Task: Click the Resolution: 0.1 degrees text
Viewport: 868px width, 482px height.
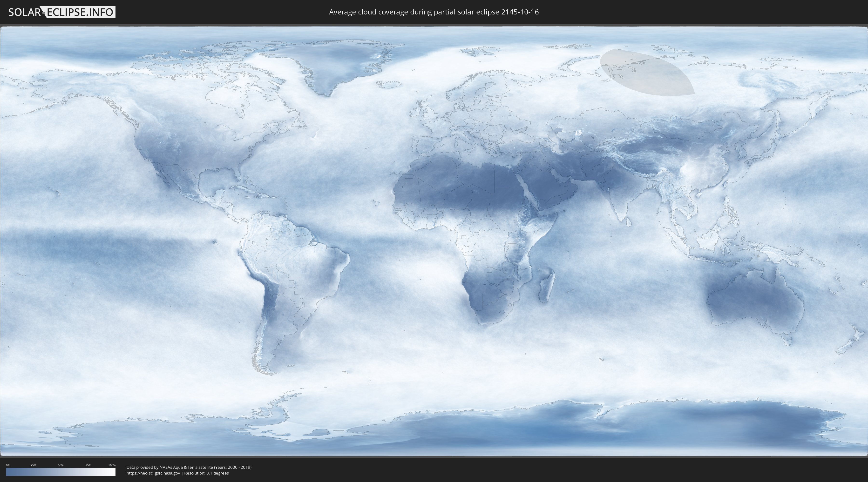Action: click(x=206, y=473)
